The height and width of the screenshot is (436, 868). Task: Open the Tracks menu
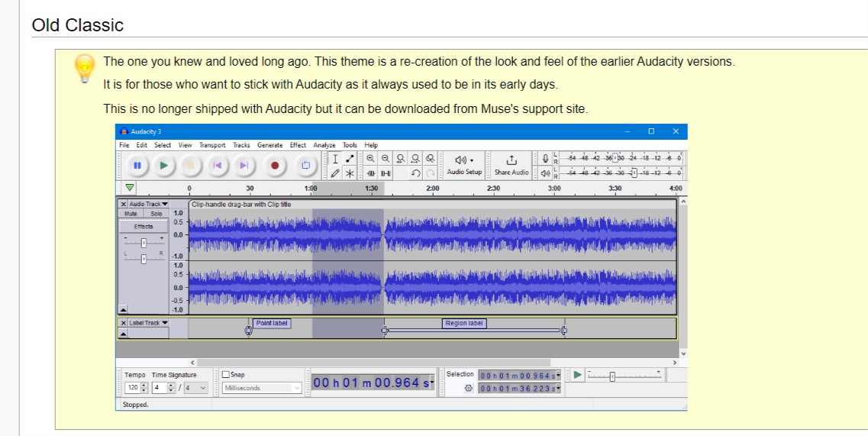(241, 145)
